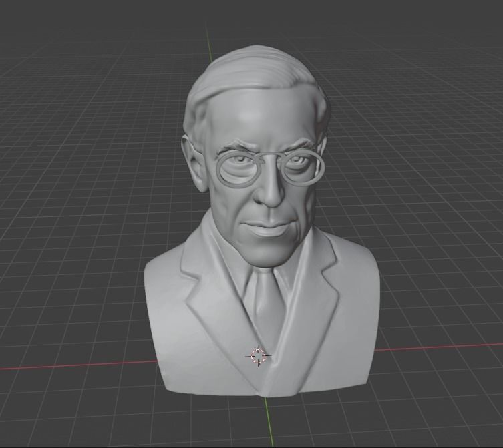Click the 3D cursor crosshair on the bust
This screenshot has width=503, height=448.
259,356
